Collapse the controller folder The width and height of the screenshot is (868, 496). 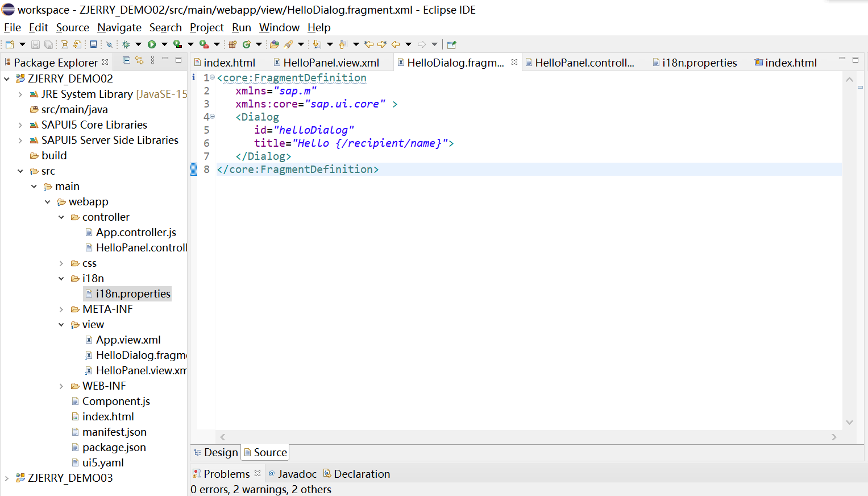click(x=61, y=217)
